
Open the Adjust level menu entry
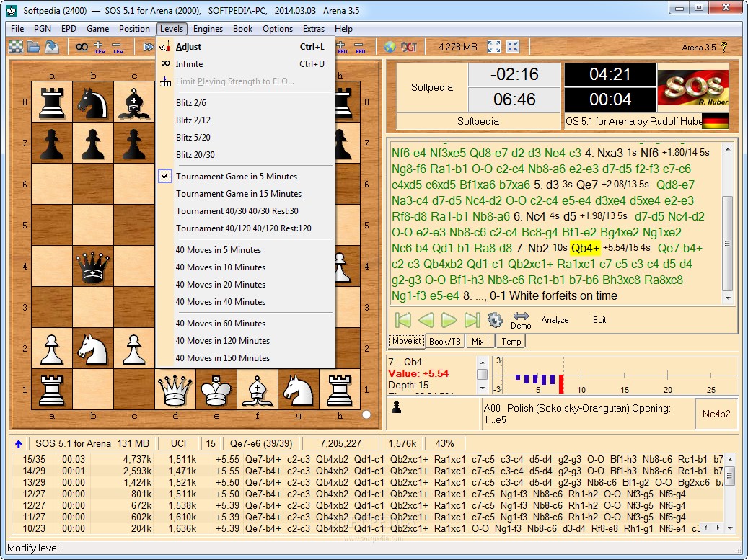click(x=245, y=47)
